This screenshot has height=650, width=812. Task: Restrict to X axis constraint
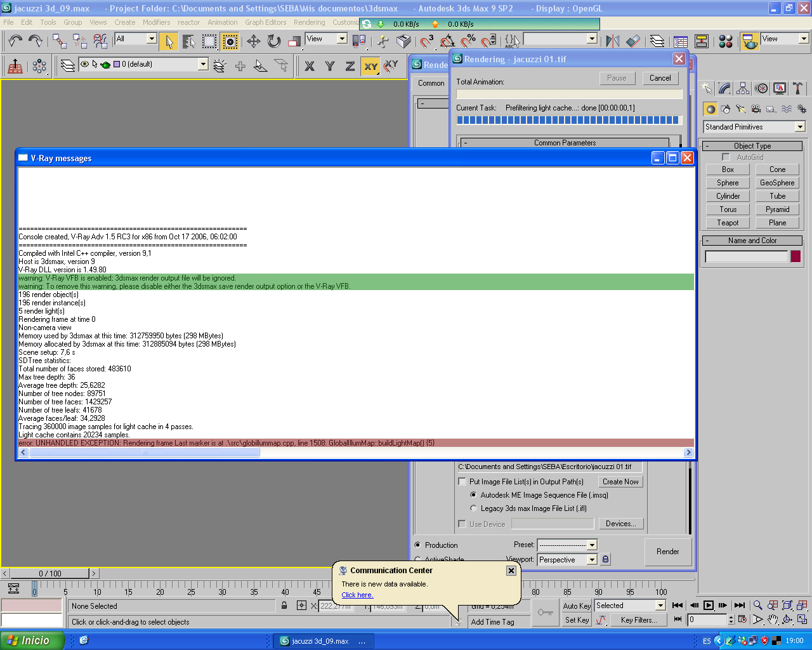click(310, 66)
